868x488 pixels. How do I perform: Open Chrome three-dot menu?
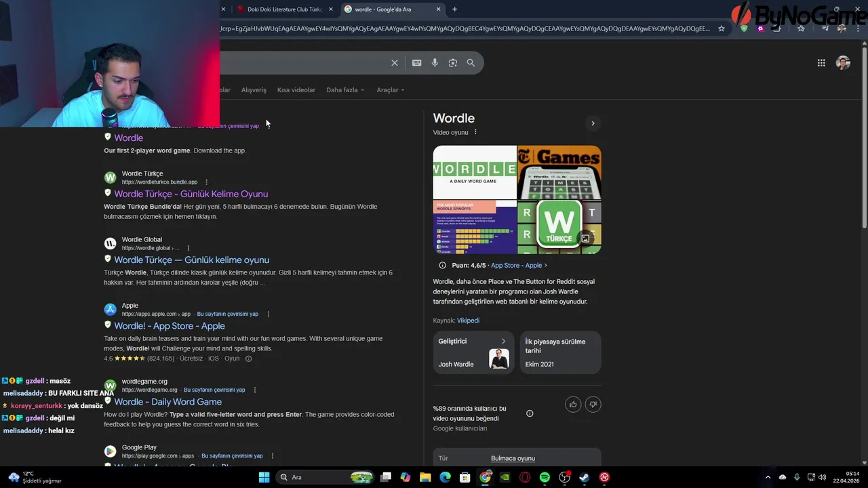click(857, 28)
